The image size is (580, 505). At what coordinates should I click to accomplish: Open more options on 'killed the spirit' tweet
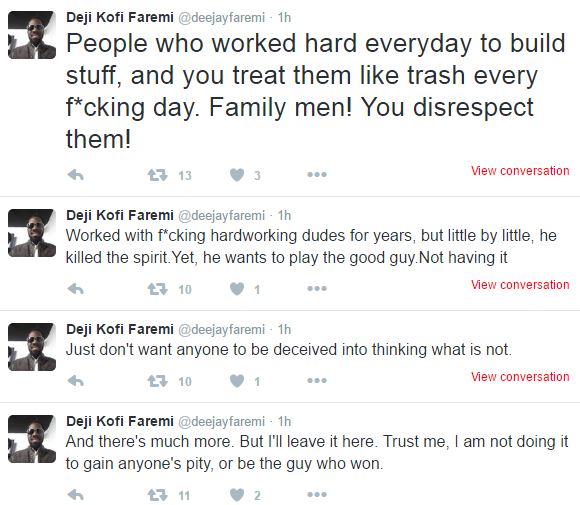coord(317,289)
